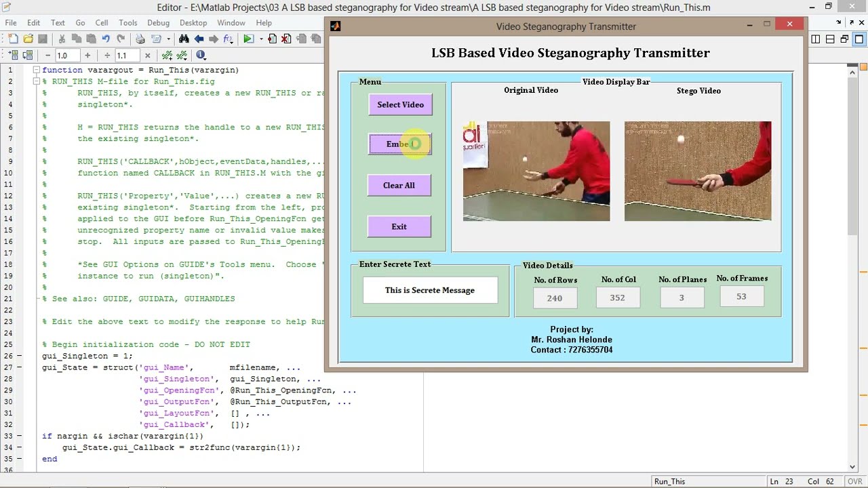Click the No. of Rows value 240

click(555, 298)
